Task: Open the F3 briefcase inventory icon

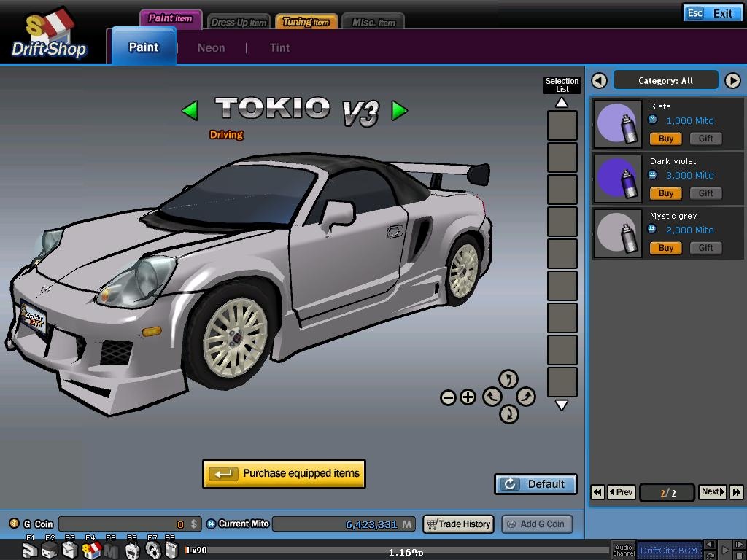Action: (70, 551)
